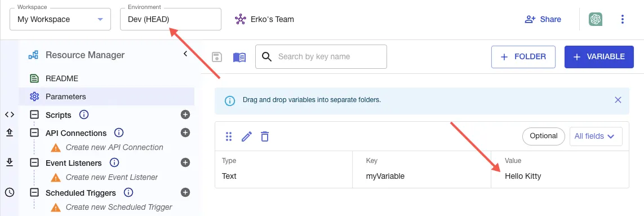This screenshot has width=644, height=216.
Task: Collapse the API Connections tree node
Action: 34,133
